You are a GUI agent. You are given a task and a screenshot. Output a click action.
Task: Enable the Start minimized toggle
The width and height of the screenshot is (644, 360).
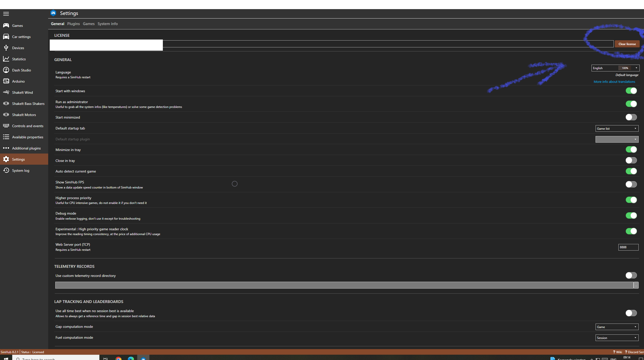coord(631,117)
